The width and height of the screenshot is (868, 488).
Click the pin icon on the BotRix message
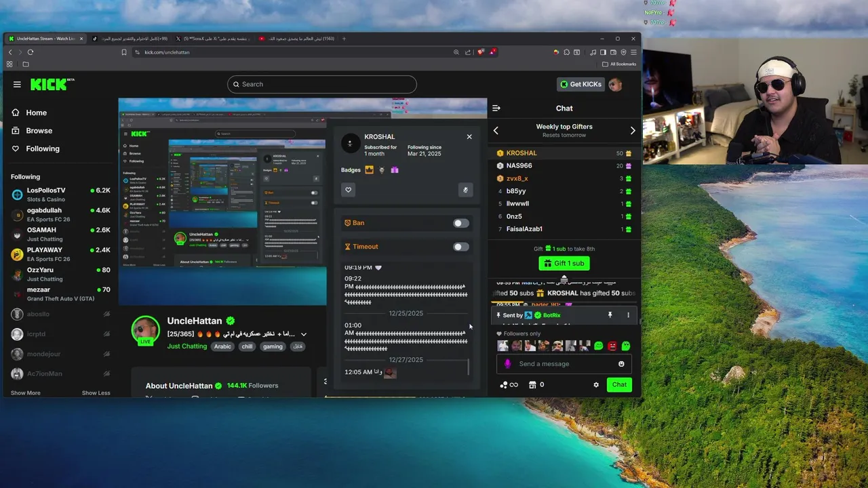click(x=610, y=315)
